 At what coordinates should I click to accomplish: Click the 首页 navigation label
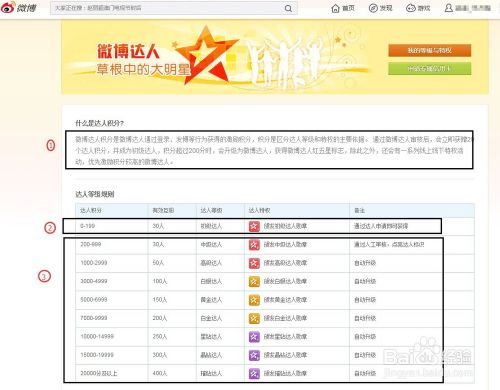tap(349, 8)
